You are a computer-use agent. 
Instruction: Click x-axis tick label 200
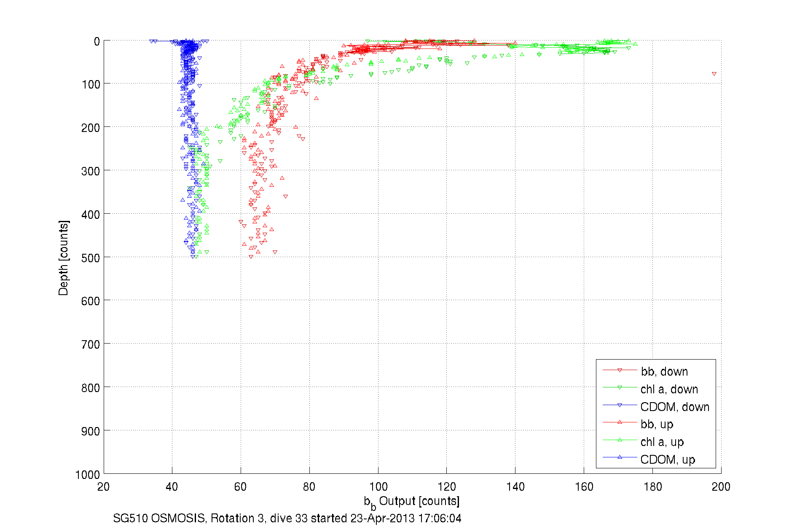click(x=721, y=487)
